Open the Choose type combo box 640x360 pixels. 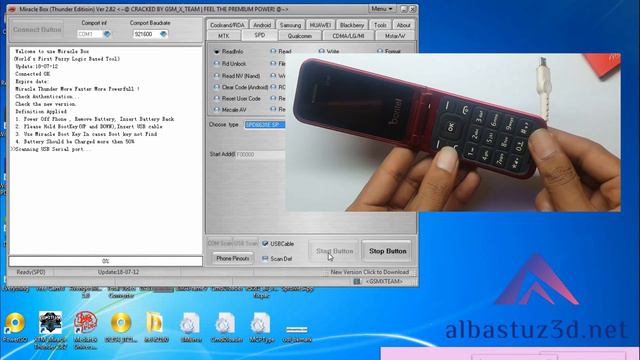264,124
